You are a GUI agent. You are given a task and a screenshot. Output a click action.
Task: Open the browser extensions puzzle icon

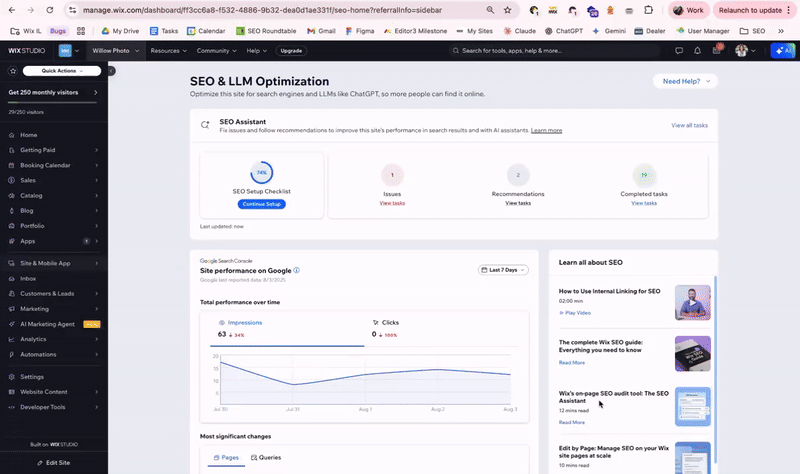(x=648, y=10)
